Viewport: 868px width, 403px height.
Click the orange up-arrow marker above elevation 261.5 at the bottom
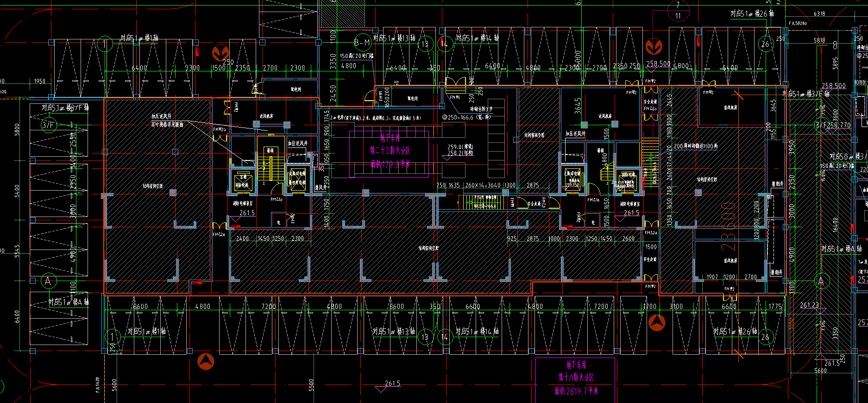pos(206,361)
